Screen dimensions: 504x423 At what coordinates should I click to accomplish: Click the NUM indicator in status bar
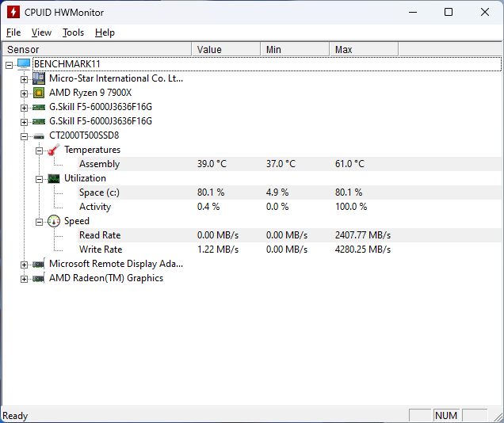[446, 416]
